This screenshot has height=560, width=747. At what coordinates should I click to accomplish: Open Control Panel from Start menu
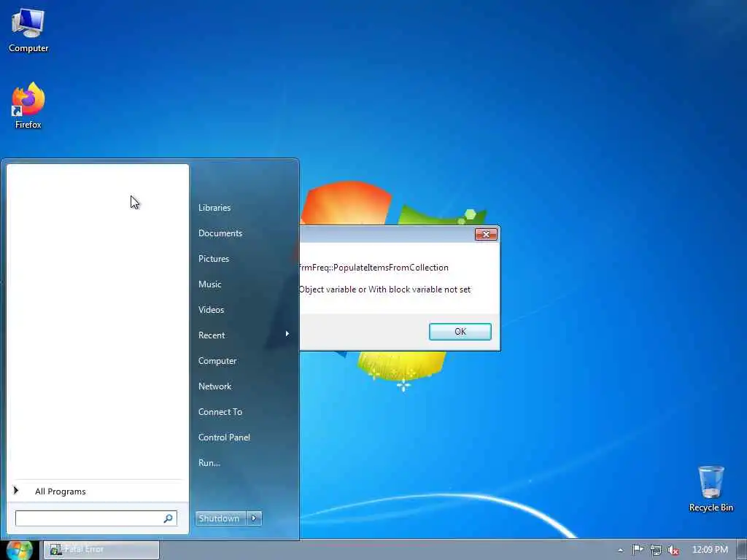(x=224, y=437)
